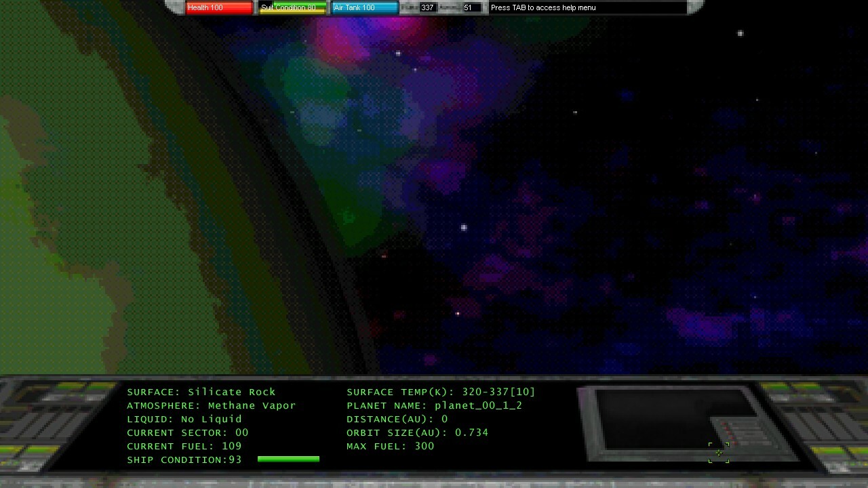Click the 'PLANET NAME: planet_00_1_2' readout

pos(435,405)
